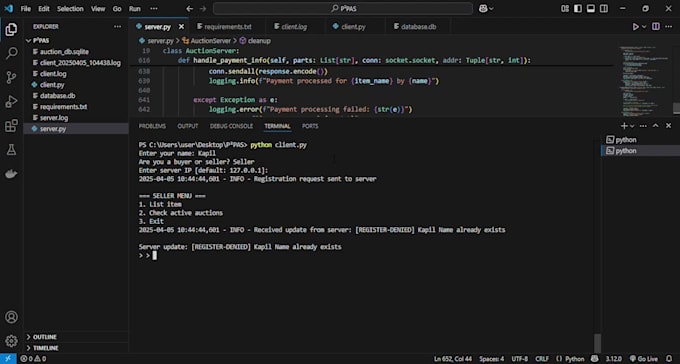The height and width of the screenshot is (364, 680).
Task: Split the editor to the right
Action: (656, 27)
